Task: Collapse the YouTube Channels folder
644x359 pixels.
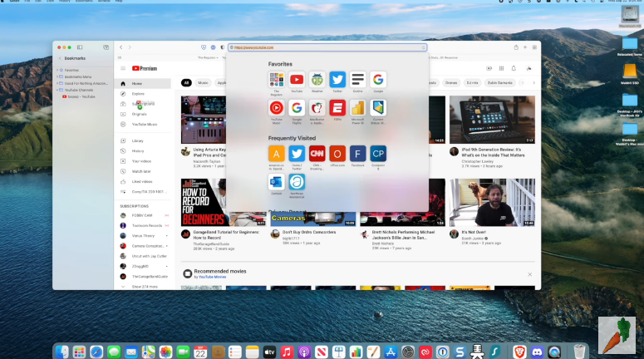Action: 57,90
